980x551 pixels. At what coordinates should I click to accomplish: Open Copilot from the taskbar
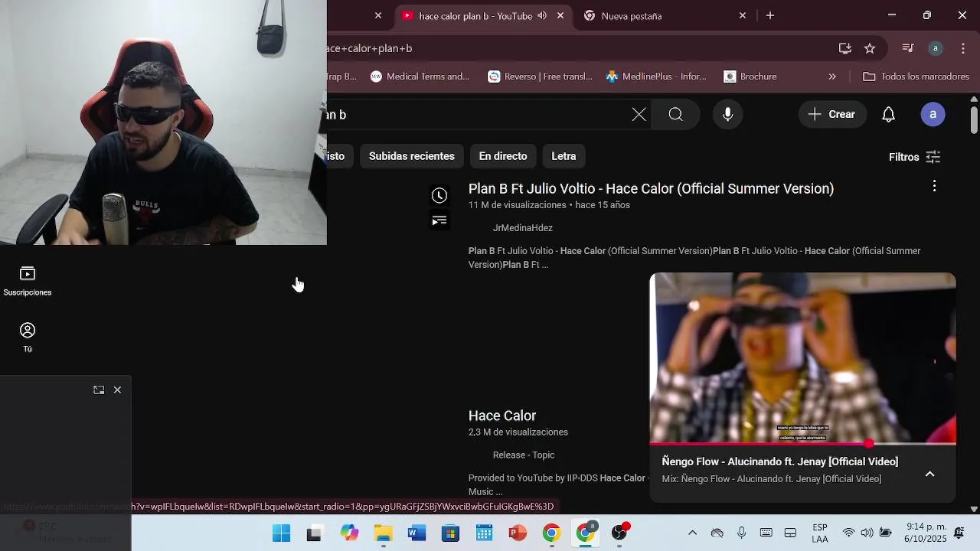(x=349, y=533)
